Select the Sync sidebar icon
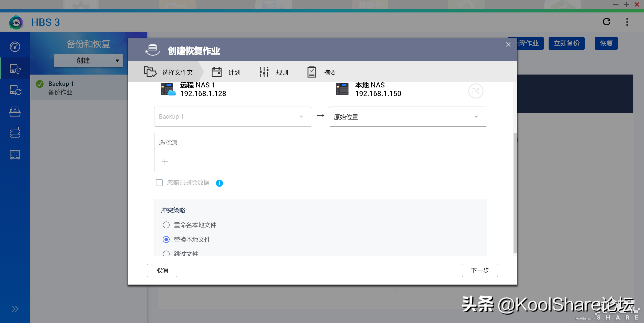 pos(15,90)
